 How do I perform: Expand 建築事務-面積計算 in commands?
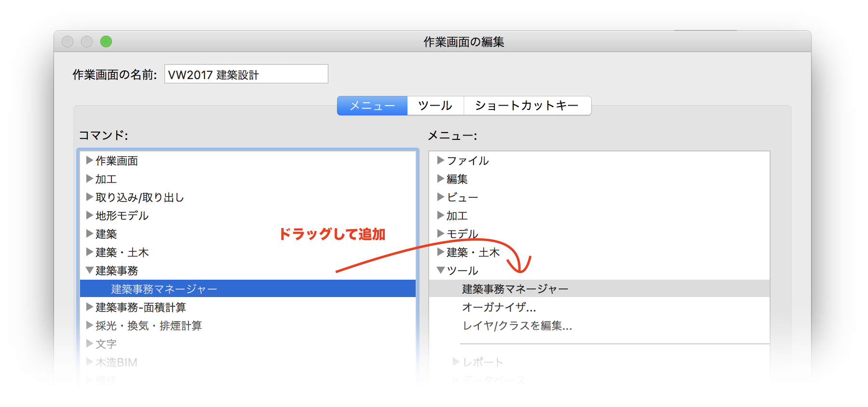(89, 307)
